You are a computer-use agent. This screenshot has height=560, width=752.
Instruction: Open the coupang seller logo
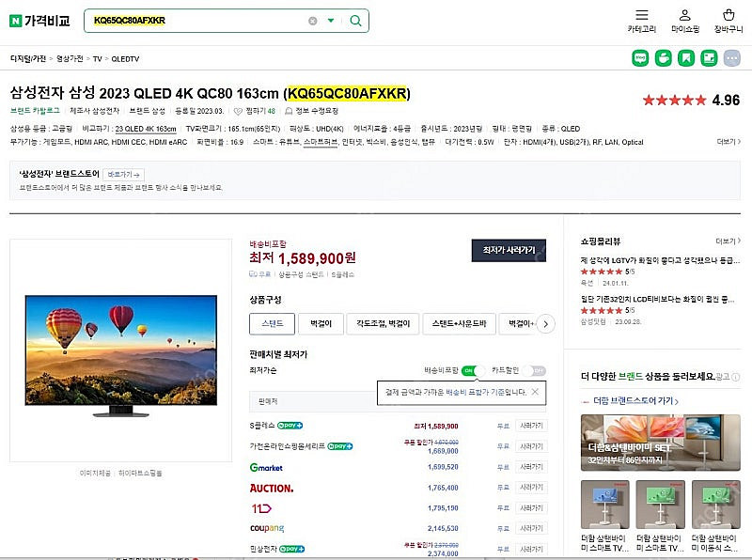[x=267, y=528]
